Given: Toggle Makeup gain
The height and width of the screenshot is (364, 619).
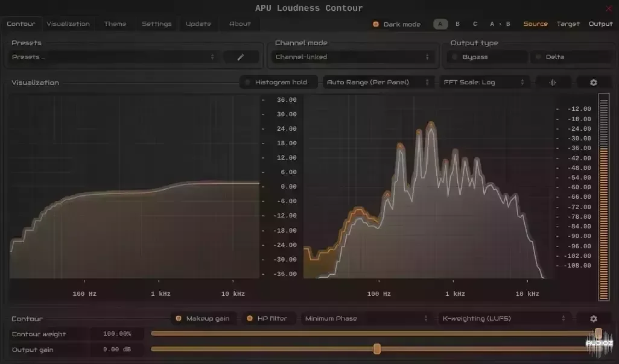Looking at the screenshot, I should pos(204,319).
